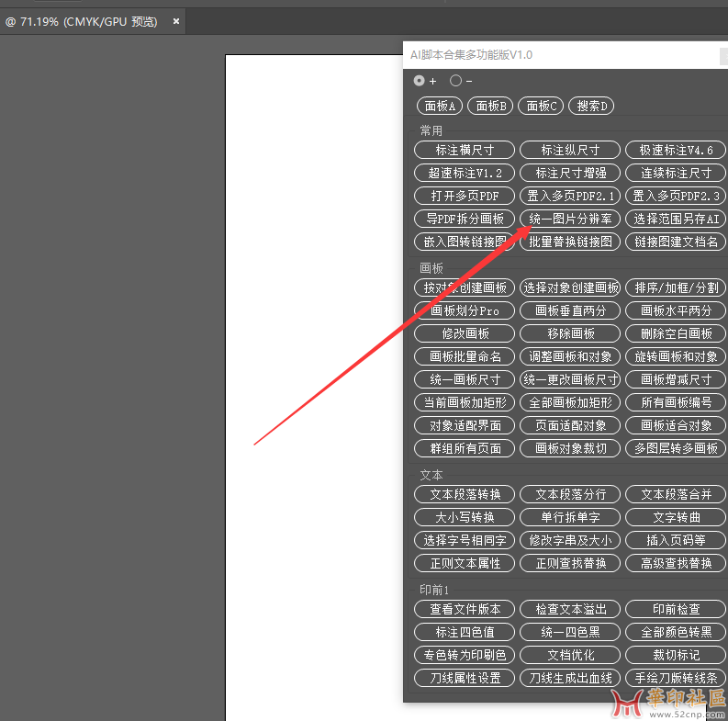Click 旋转画板和对象 button
This screenshot has height=721, width=728.
point(676,356)
